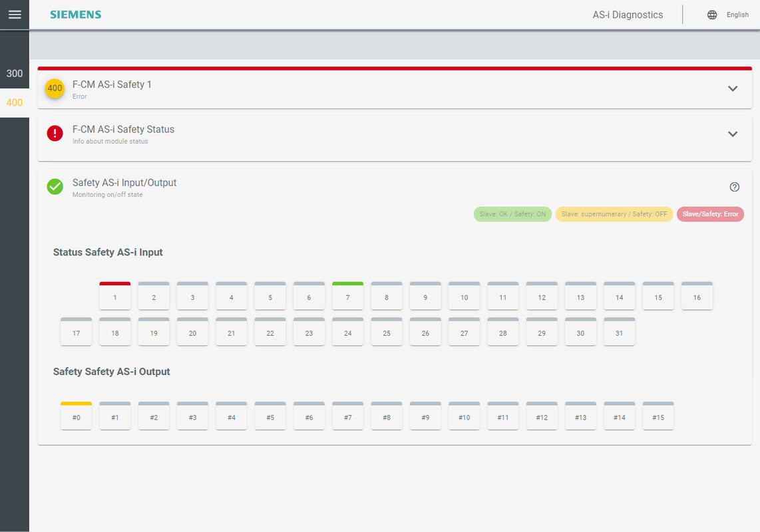The height and width of the screenshot is (532, 760).
Task: Click the 'Monitoring on/off state' subtitle
Action: point(108,195)
